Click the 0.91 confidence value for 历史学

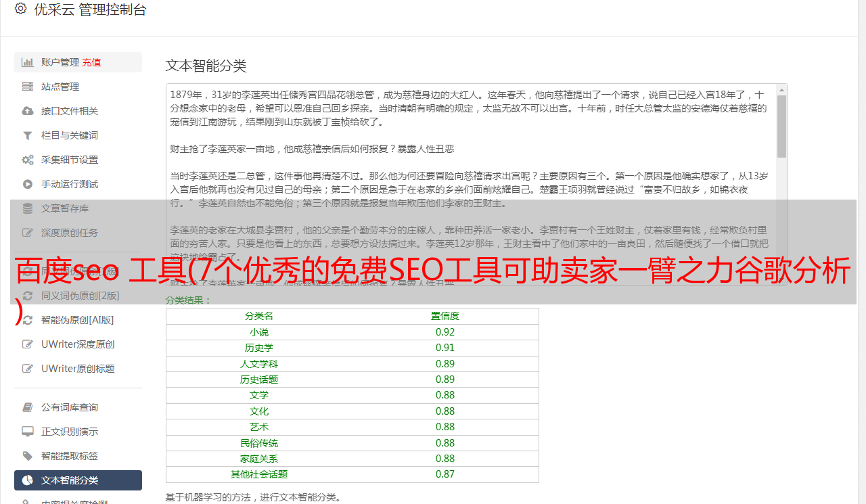[x=445, y=348]
